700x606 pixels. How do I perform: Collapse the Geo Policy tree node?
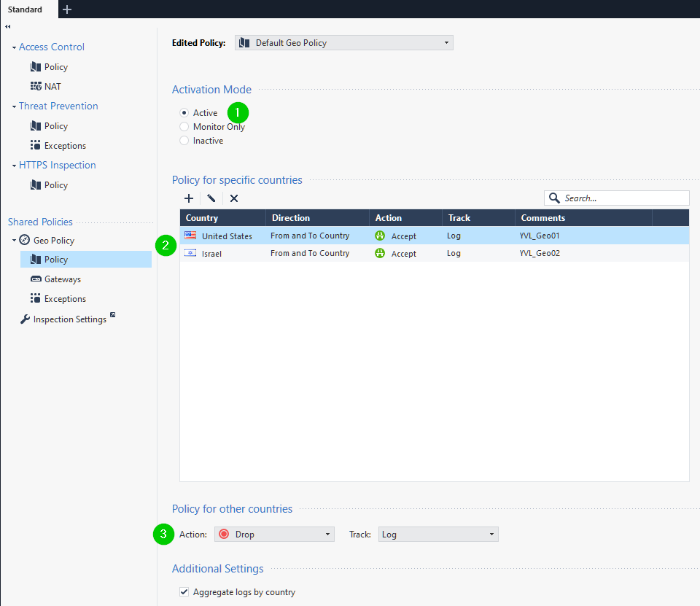pos(15,240)
